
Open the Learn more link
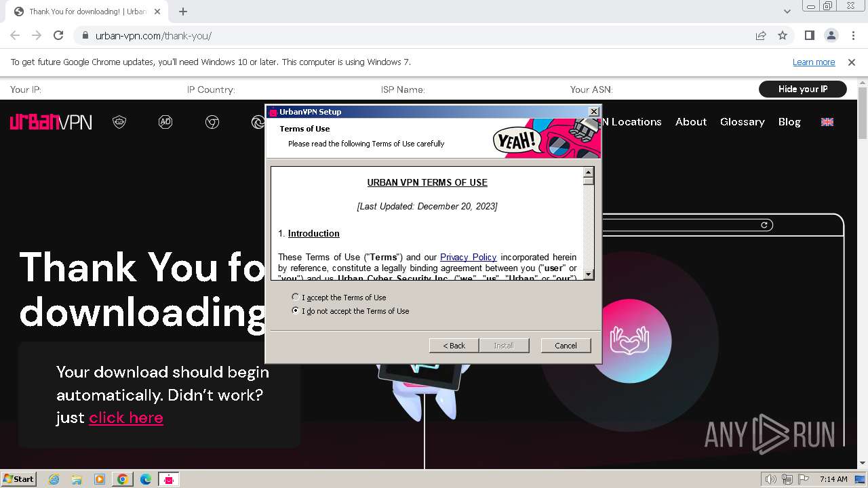[814, 62]
